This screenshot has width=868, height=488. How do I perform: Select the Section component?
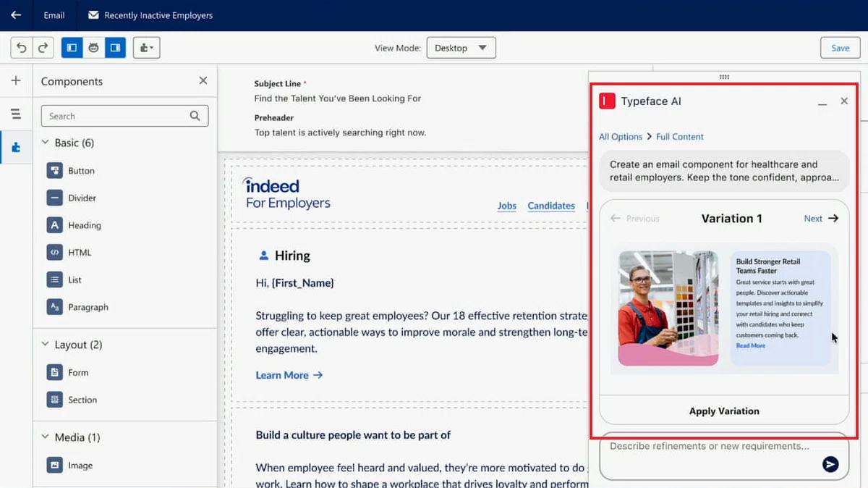pos(72,400)
